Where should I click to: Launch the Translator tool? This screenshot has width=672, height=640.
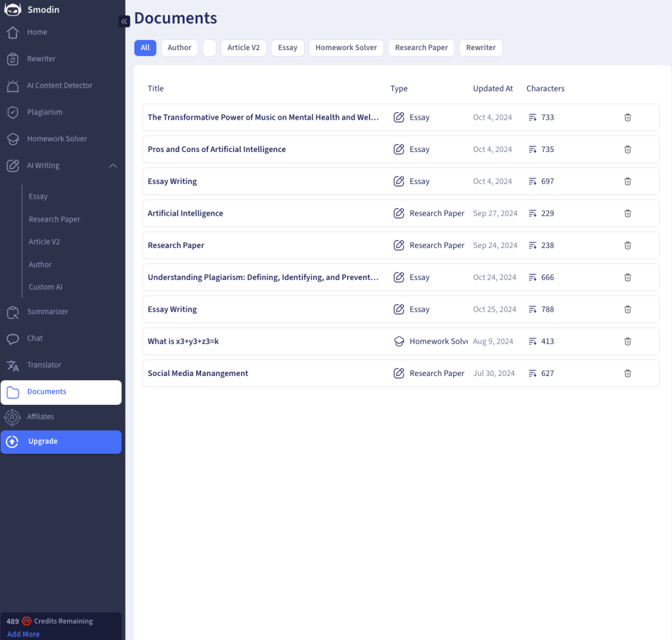[x=44, y=365]
